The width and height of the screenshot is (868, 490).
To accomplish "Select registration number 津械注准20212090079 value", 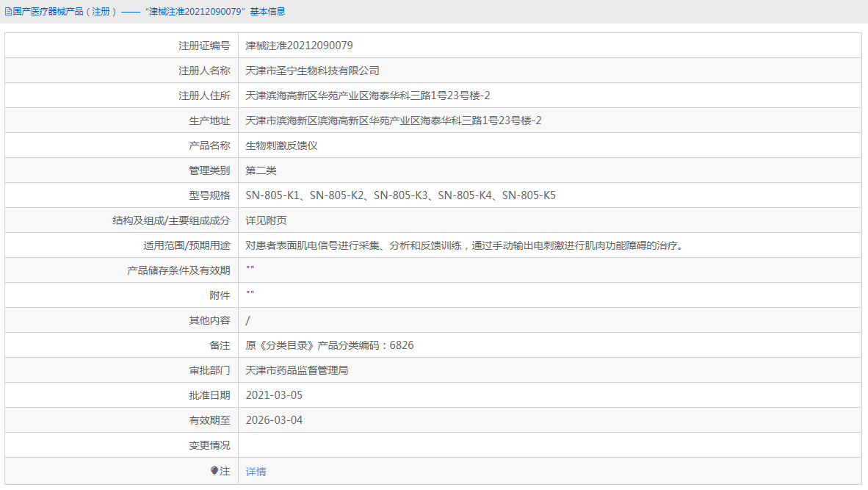I will 299,46.
